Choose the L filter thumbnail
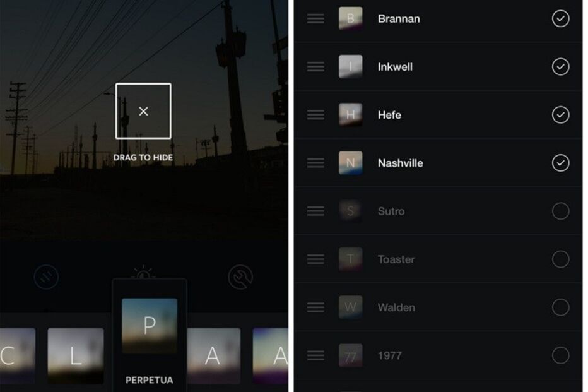Image resolution: width=588 pixels, height=392 pixels. click(x=76, y=355)
